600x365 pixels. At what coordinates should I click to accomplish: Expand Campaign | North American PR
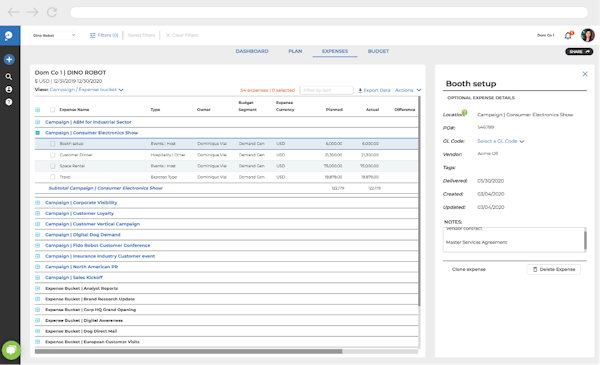tap(38, 267)
